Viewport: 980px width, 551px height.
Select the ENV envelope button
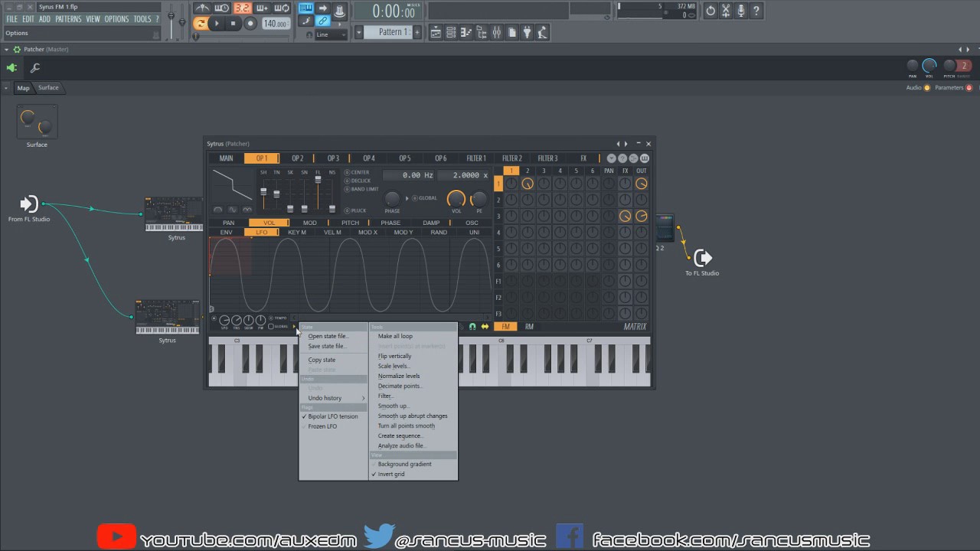point(227,232)
